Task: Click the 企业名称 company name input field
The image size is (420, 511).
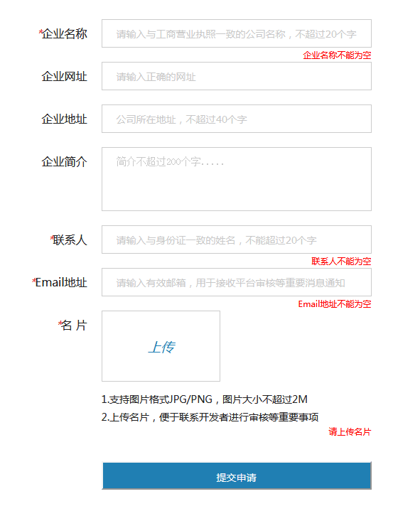Action: pos(236,33)
